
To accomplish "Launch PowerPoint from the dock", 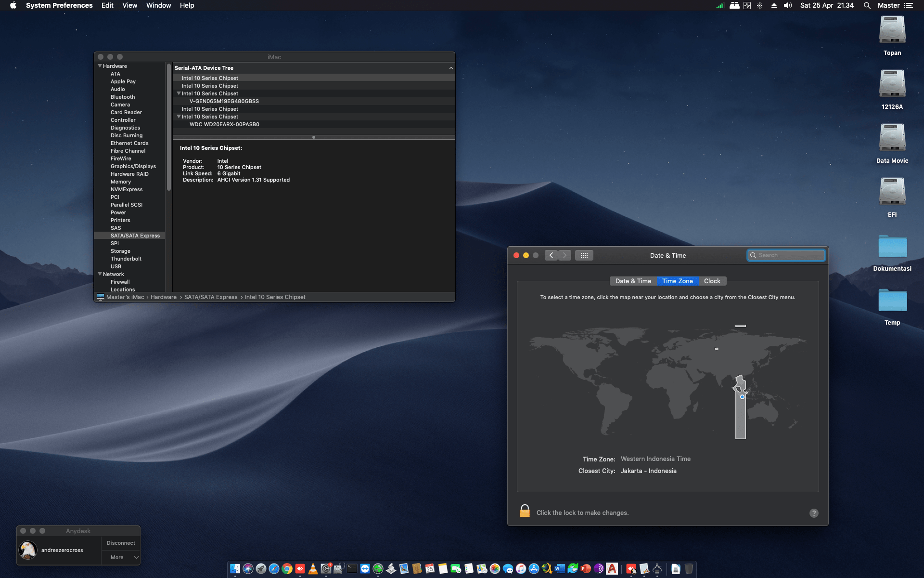I will [586, 569].
